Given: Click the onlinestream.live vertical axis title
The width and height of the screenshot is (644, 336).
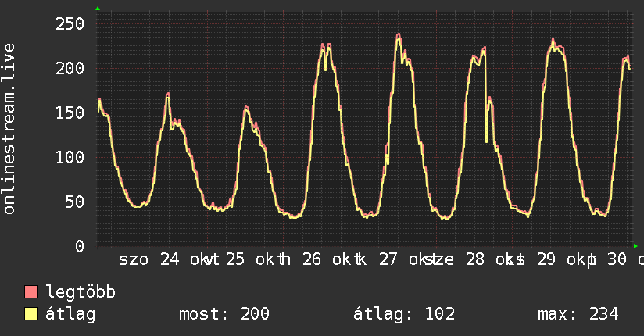Looking at the screenshot, I should point(9,129).
